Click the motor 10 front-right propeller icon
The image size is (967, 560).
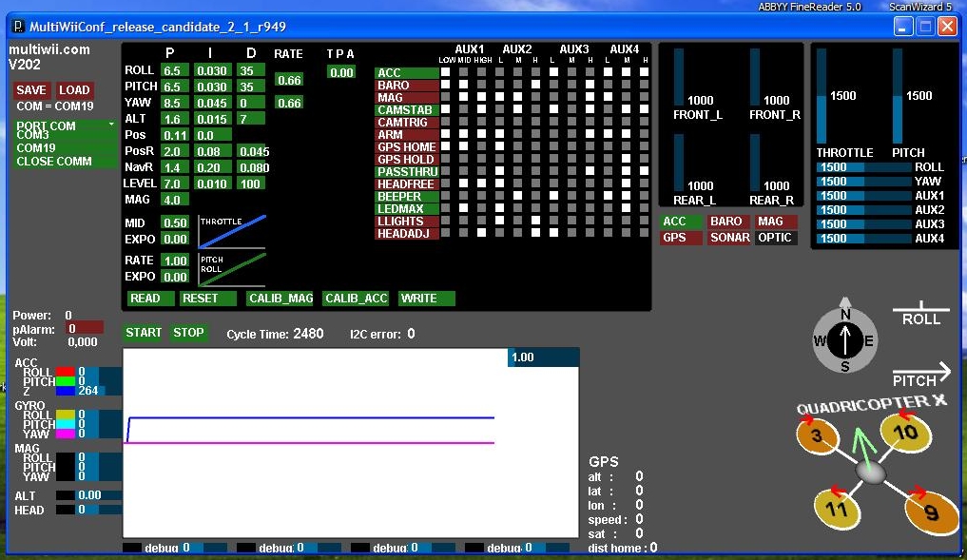[x=904, y=432]
